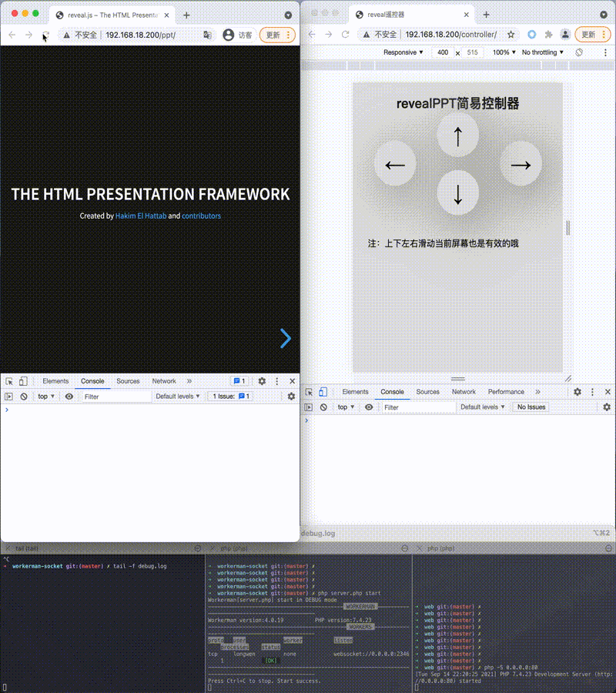This screenshot has height=693, width=616.
Task: Click the bottom resize handle of device viewport
Action: tap(458, 379)
